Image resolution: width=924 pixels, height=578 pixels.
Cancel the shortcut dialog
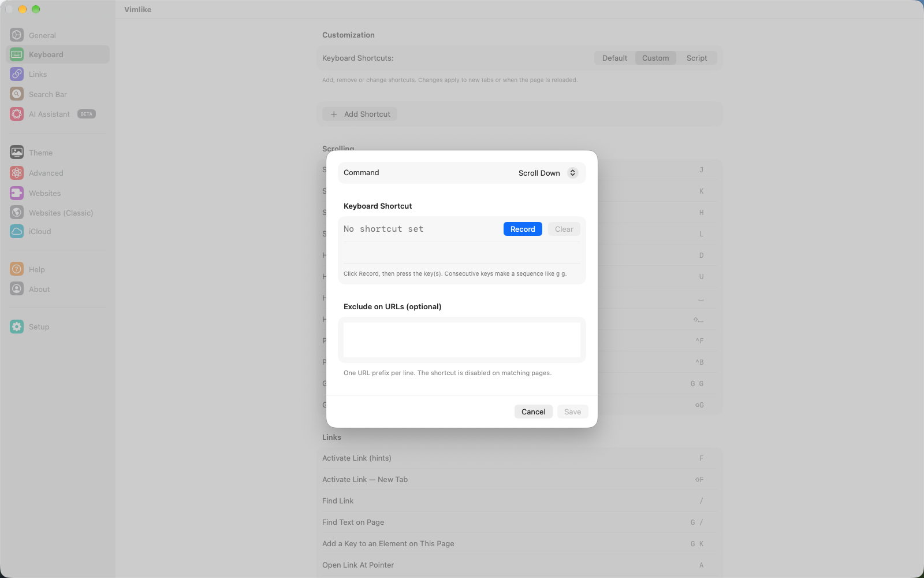[533, 412]
